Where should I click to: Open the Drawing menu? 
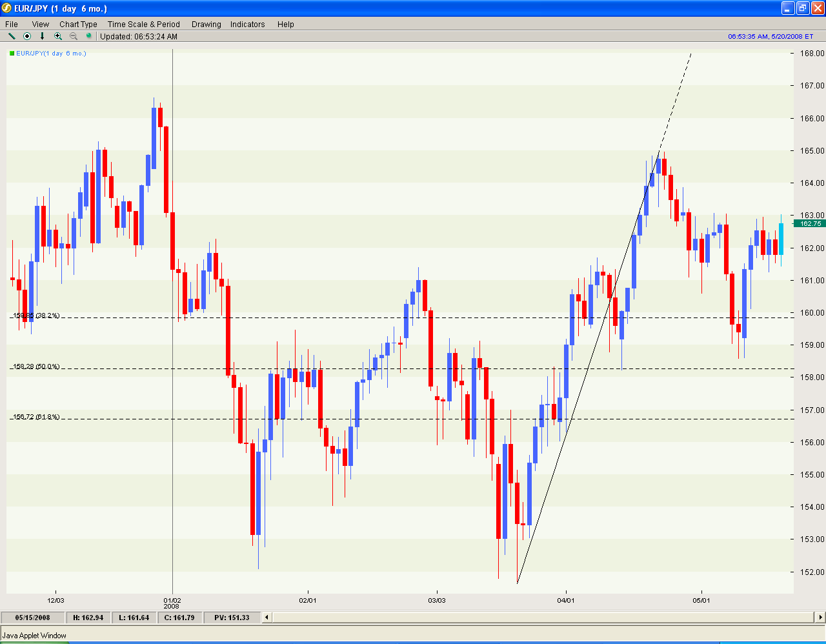coord(206,25)
